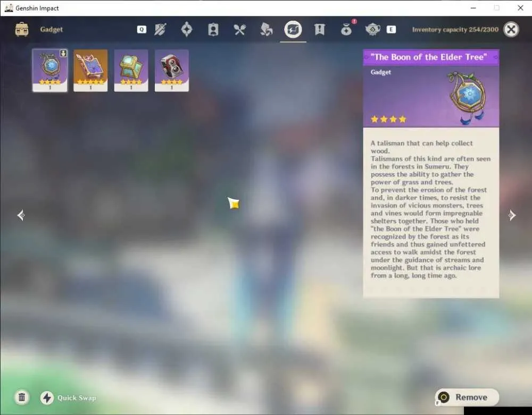Select the Kamera gadget item
The image size is (532, 415).
click(172, 71)
